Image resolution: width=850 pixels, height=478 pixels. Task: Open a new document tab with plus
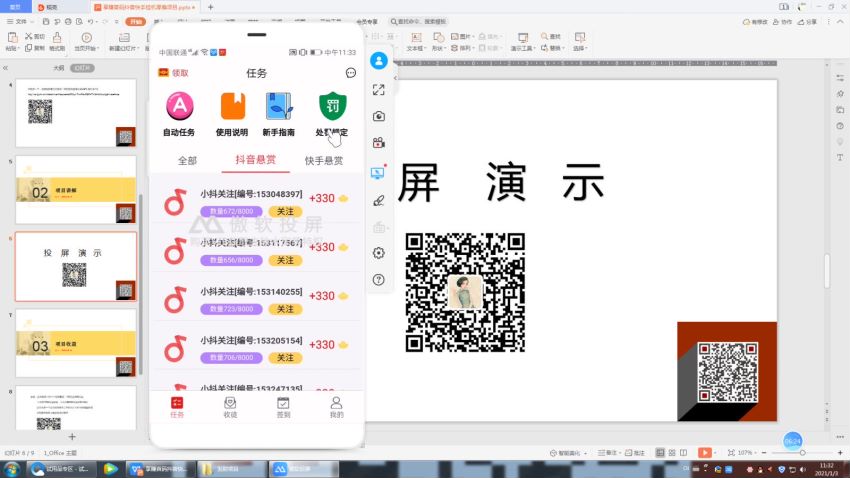point(210,7)
